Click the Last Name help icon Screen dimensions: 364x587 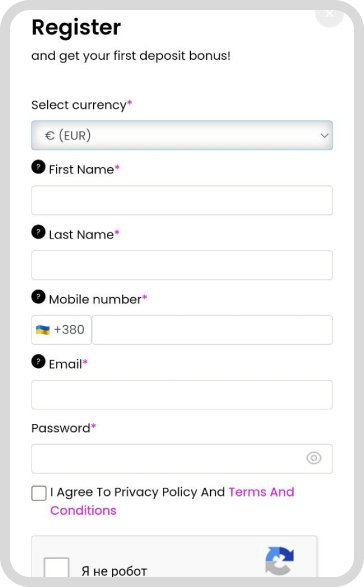(38, 232)
